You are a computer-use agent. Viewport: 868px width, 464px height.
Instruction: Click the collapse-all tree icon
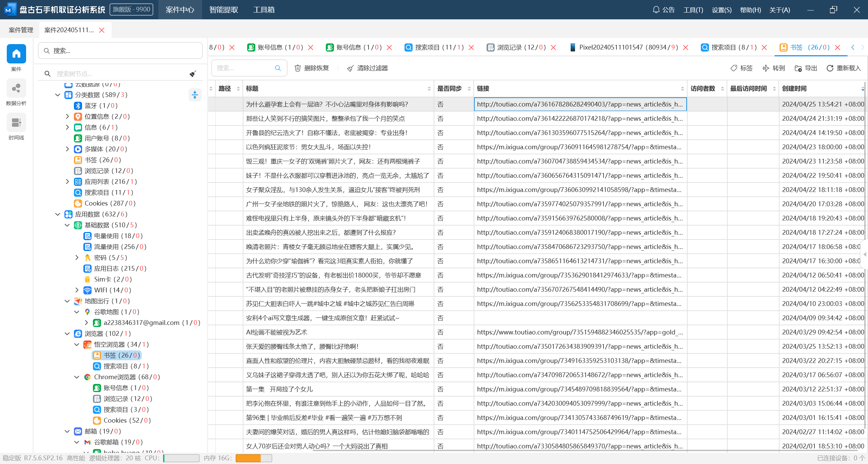pyautogui.click(x=195, y=95)
